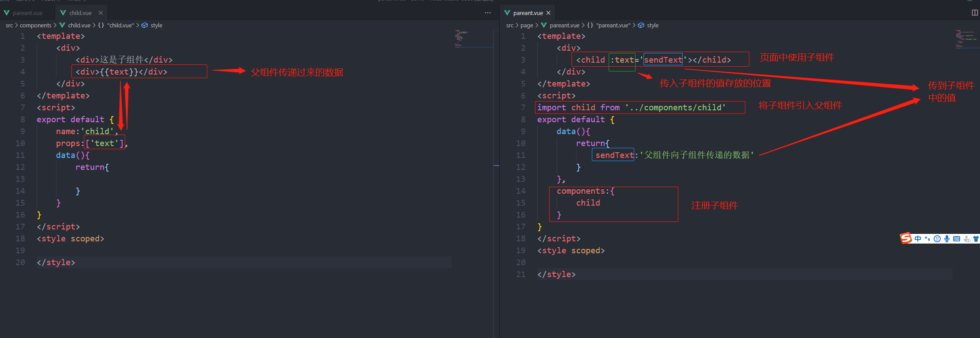The width and height of the screenshot is (980, 338).
Task: Click the sendText data property line in pareant.vue
Action: coord(674,155)
